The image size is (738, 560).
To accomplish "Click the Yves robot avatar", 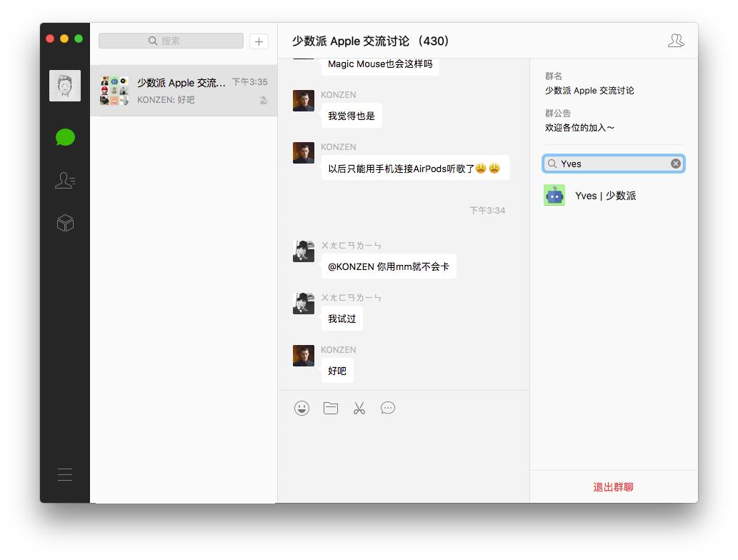I will pos(554,195).
